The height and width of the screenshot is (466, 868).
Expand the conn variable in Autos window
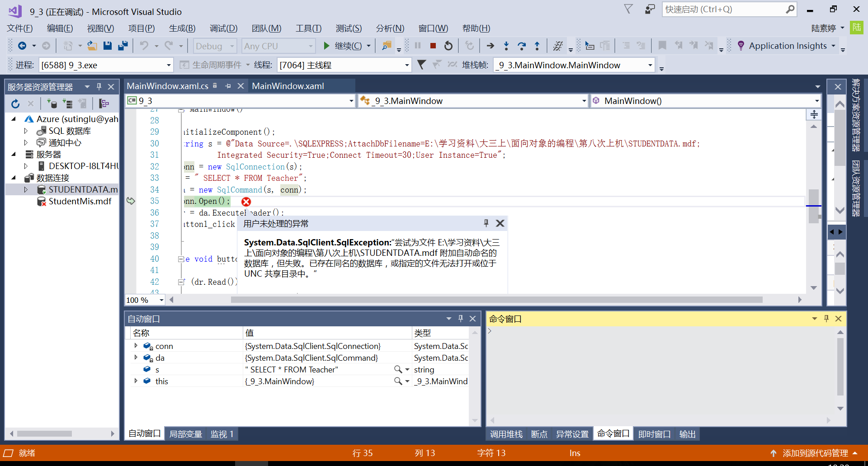tap(136, 346)
